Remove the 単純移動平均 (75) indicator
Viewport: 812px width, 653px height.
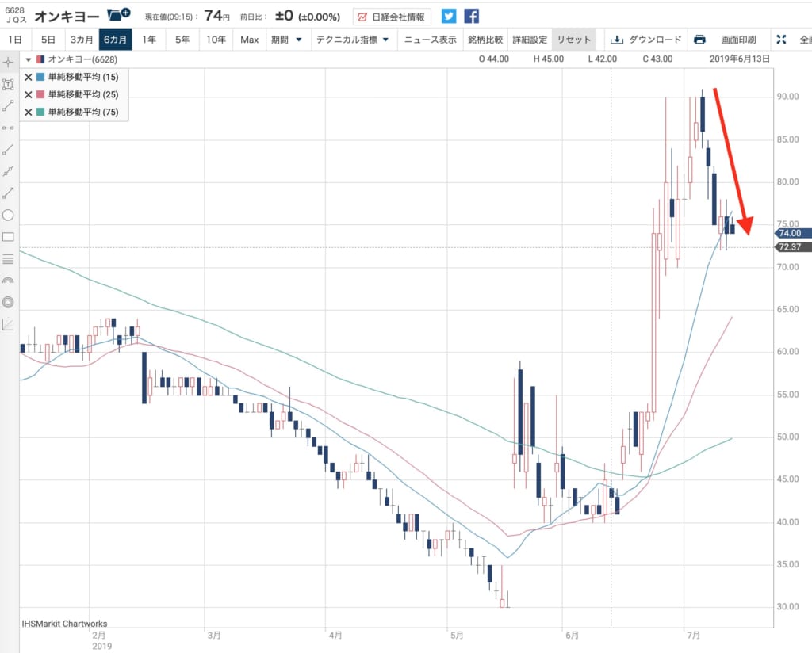tap(29, 112)
